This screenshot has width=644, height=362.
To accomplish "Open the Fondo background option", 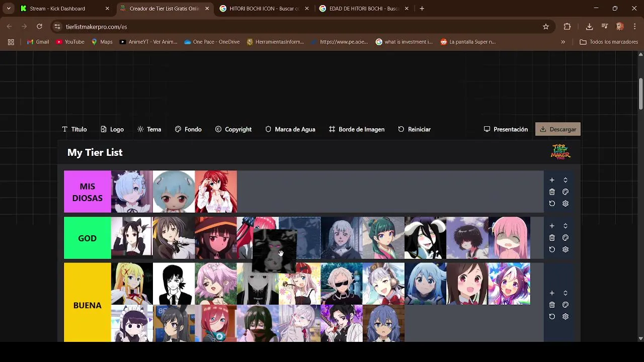I will tap(188, 129).
